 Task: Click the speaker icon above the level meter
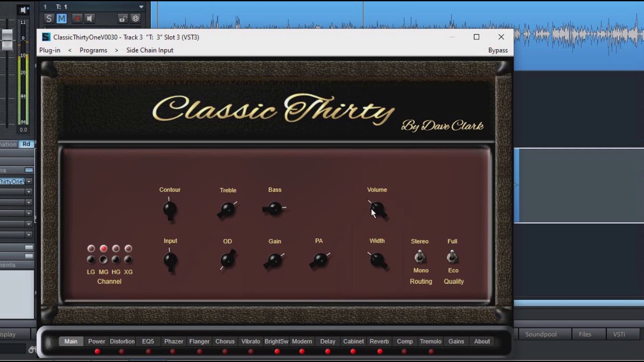click(23, 10)
